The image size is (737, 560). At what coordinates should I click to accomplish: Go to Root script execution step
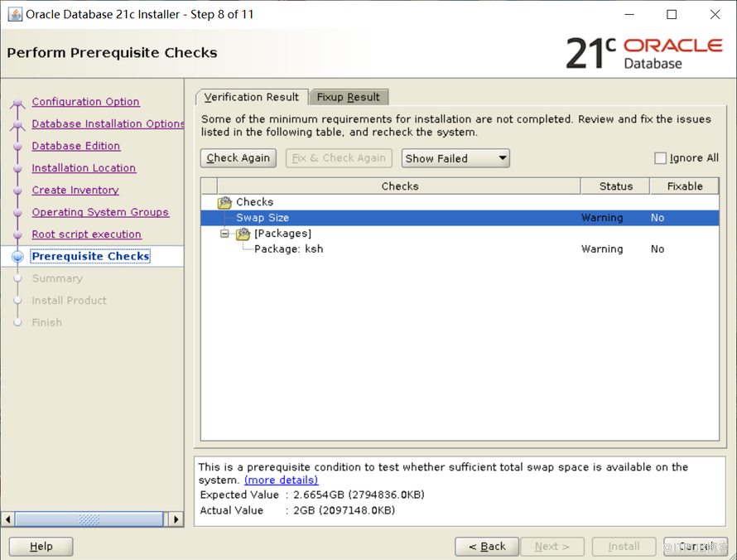[x=86, y=234]
